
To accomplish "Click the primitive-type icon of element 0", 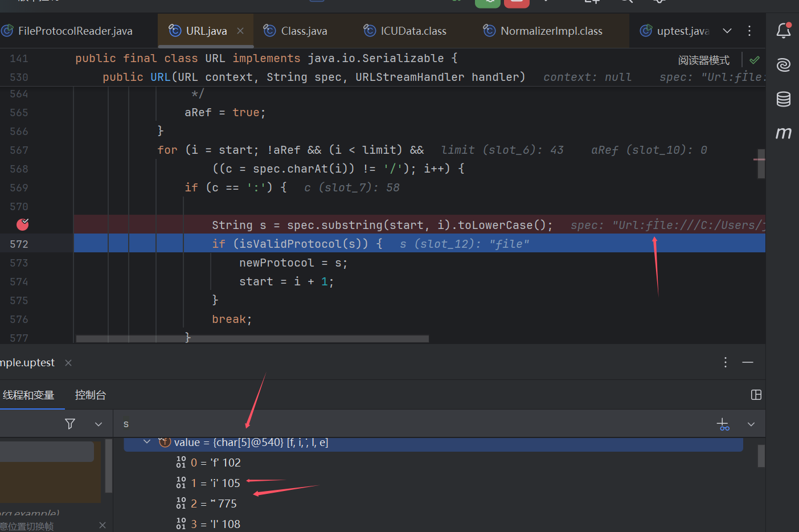I will (x=181, y=462).
